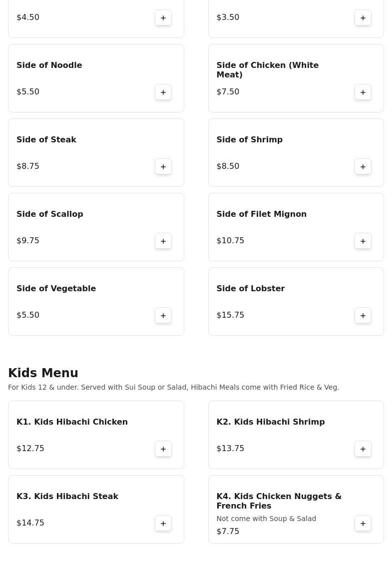
Task: Click the K3. Kids Hibachi Steak name
Action: pyautogui.click(x=67, y=496)
